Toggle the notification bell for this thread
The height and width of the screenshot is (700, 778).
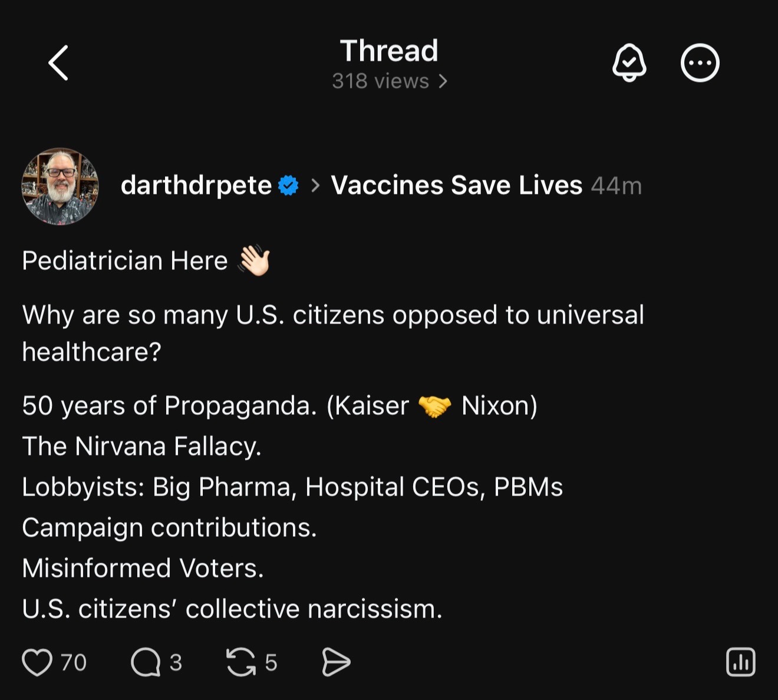(629, 62)
